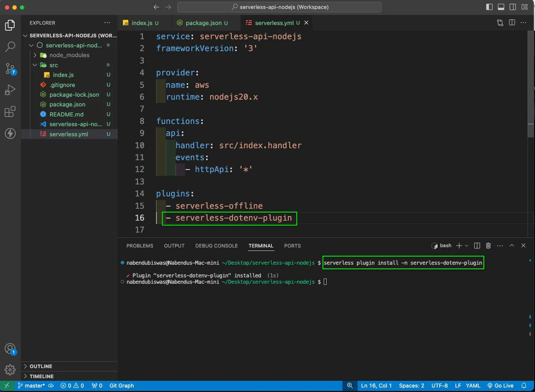Click the forwarded ports indicator showing 0
The image size is (535, 392).
tap(97, 386)
